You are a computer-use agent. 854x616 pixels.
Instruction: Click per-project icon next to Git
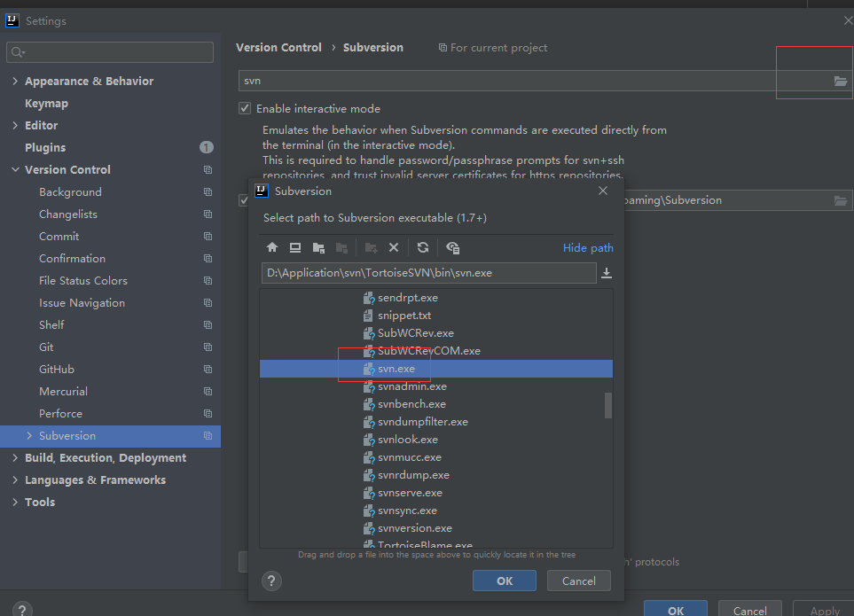point(208,347)
